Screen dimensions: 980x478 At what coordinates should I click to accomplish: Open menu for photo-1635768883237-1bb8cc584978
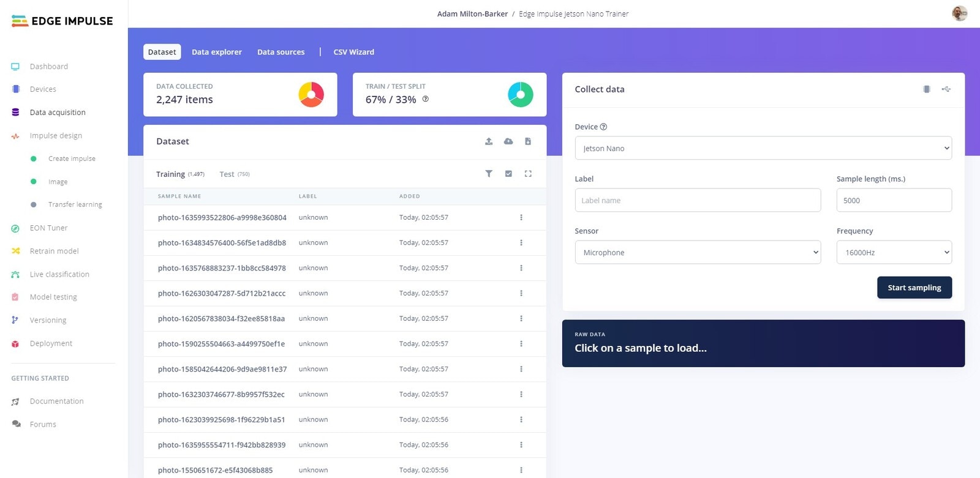click(x=521, y=268)
